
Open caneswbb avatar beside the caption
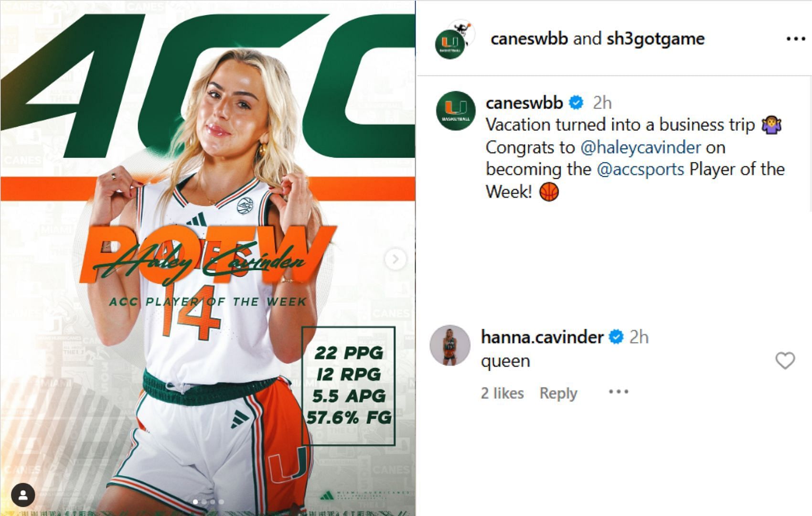(455, 111)
